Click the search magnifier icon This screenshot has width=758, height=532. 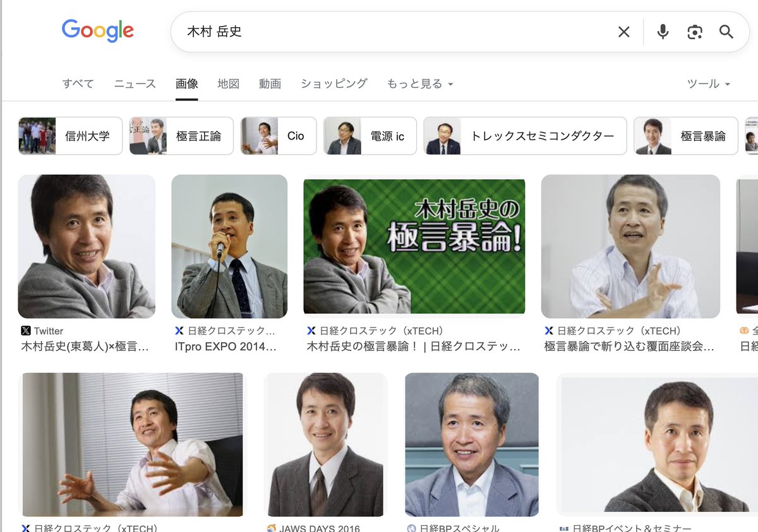click(726, 32)
